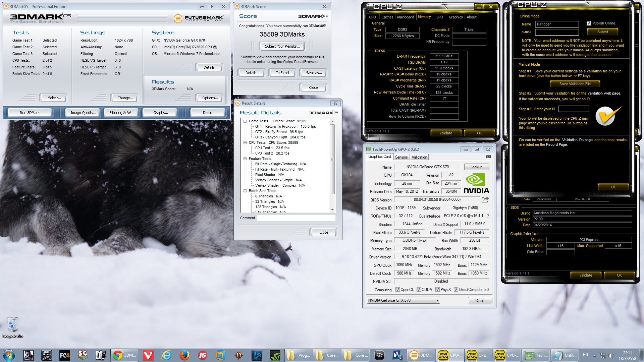Open Internet Explorer from the taskbar

click(166, 355)
